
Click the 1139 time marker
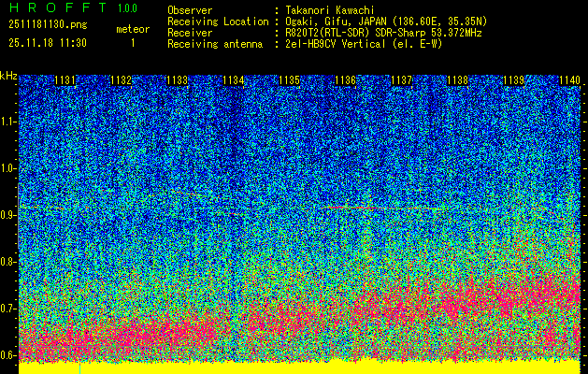tap(513, 80)
